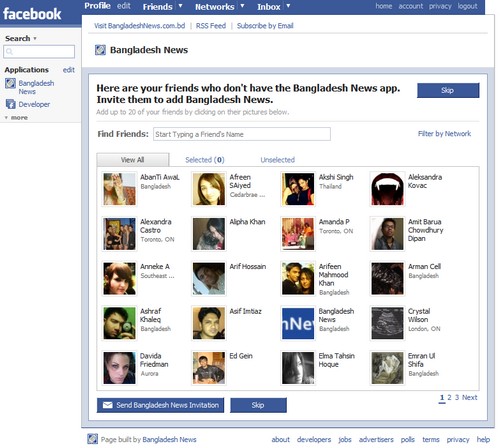Select Bangladesh News friend thumbnail in grid
This screenshot has height=448, width=500.
(x=298, y=323)
